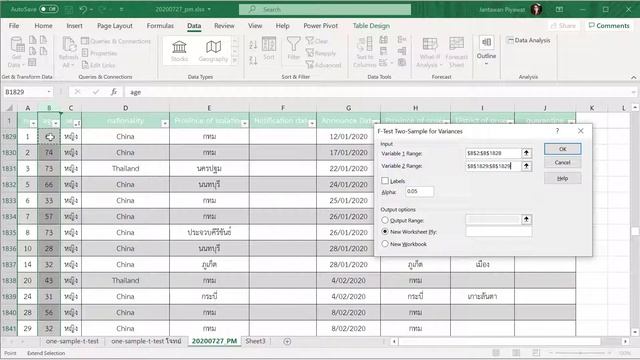640x360 pixels.
Task: Open the Outline group
Action: [486, 51]
